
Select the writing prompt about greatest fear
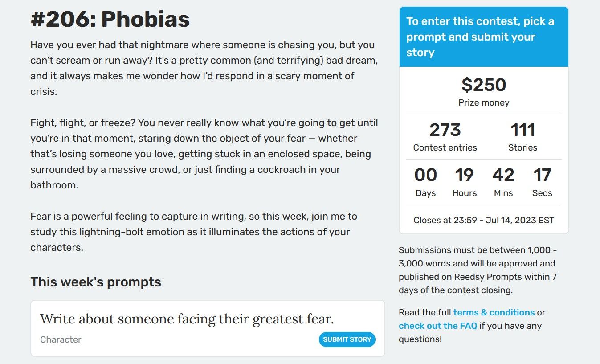pos(188,319)
